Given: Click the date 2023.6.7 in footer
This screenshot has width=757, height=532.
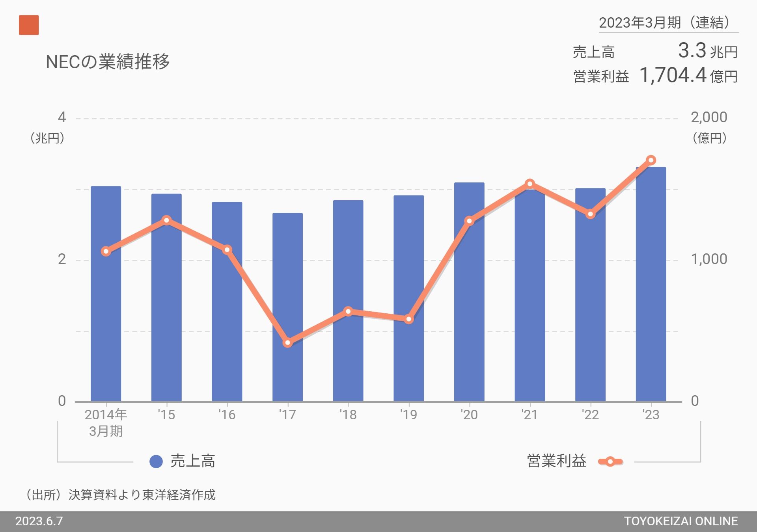Looking at the screenshot, I should (39, 521).
